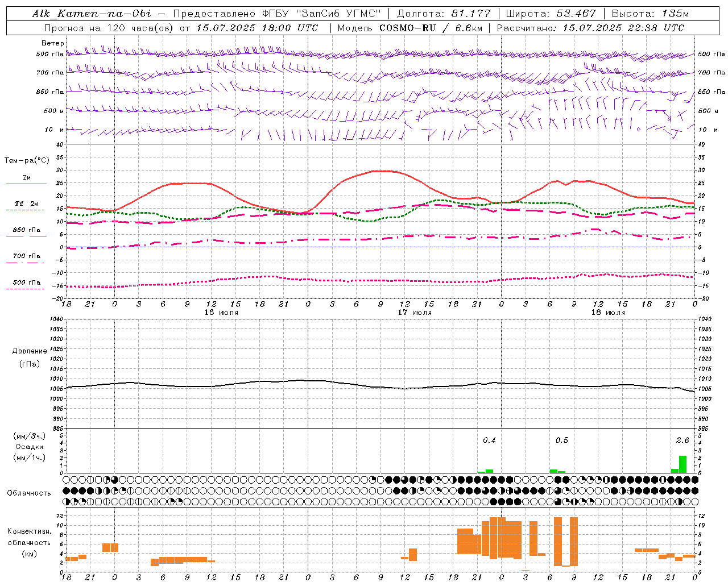This screenshot has width=728, height=582.
Task: Click the 0.5 precipitation amount
Action: coord(562,440)
